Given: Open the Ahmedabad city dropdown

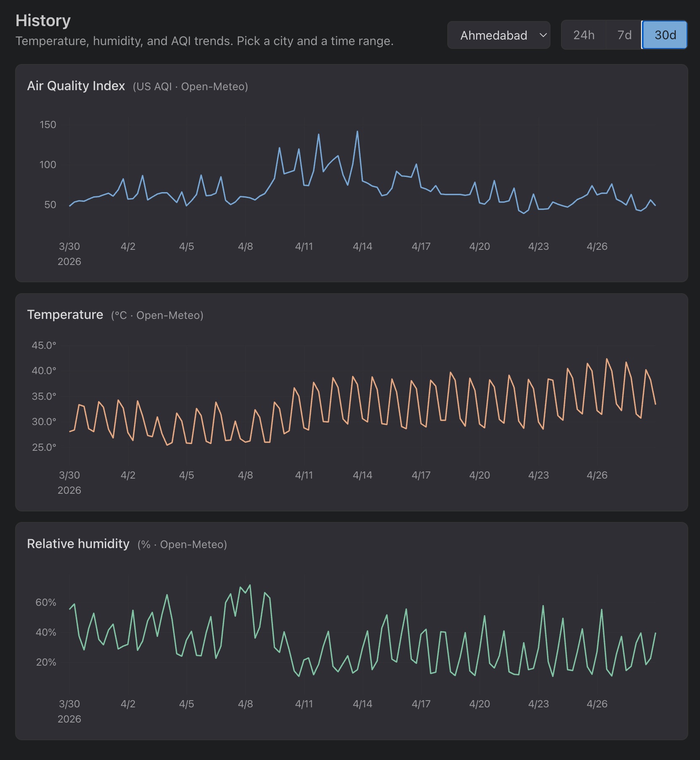Looking at the screenshot, I should (x=494, y=35).
